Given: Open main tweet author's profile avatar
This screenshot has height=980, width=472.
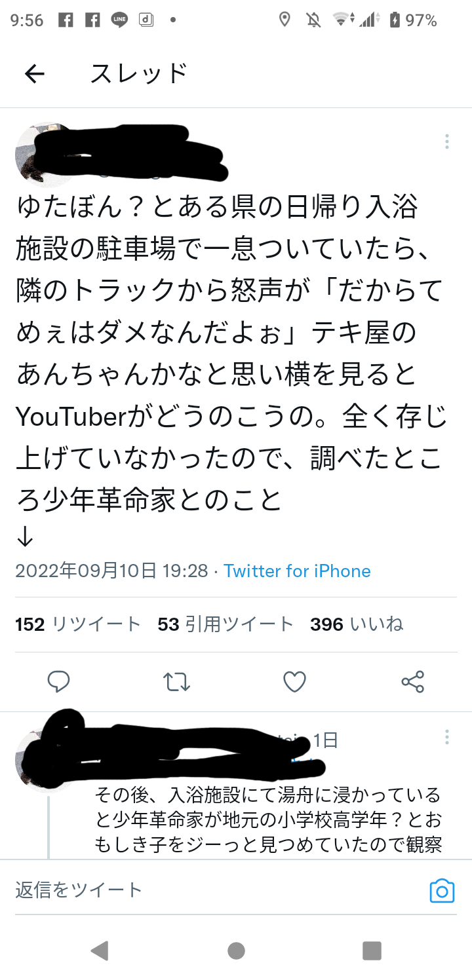Looking at the screenshot, I should tap(46, 152).
